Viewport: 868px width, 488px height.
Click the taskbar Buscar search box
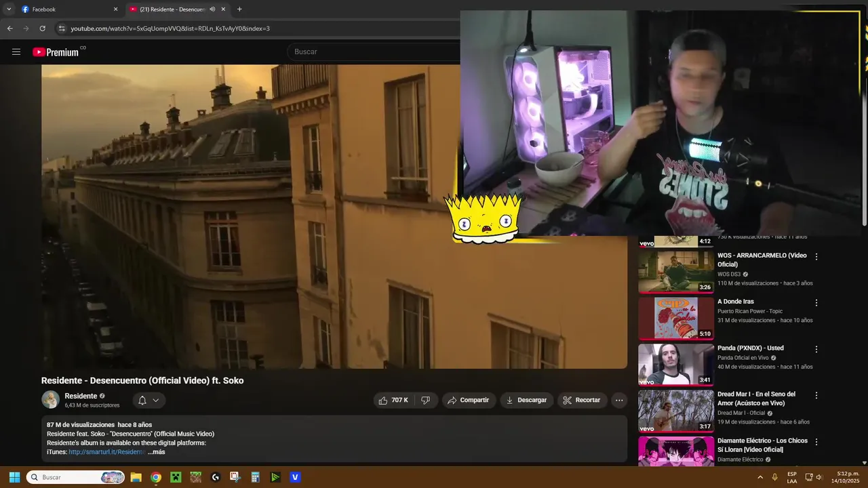click(x=76, y=477)
